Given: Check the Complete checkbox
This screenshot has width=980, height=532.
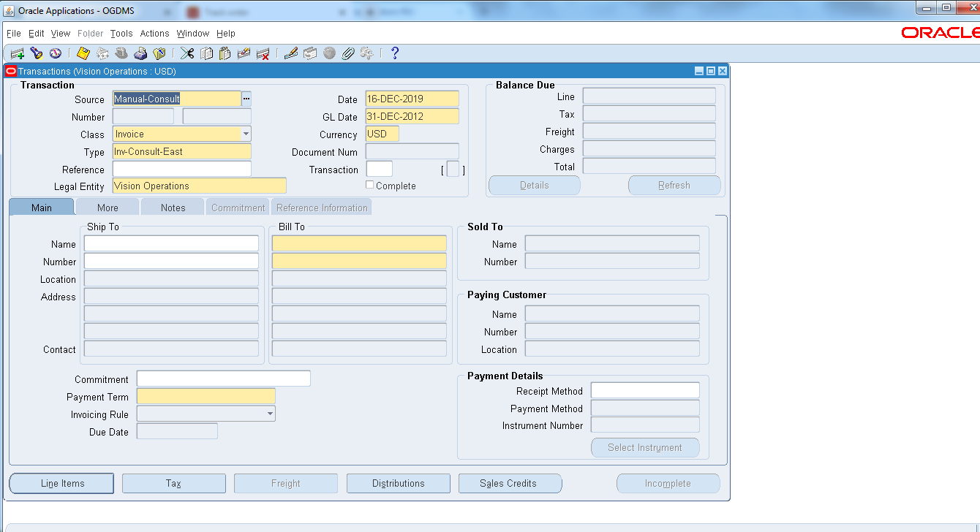Looking at the screenshot, I should pos(369,185).
